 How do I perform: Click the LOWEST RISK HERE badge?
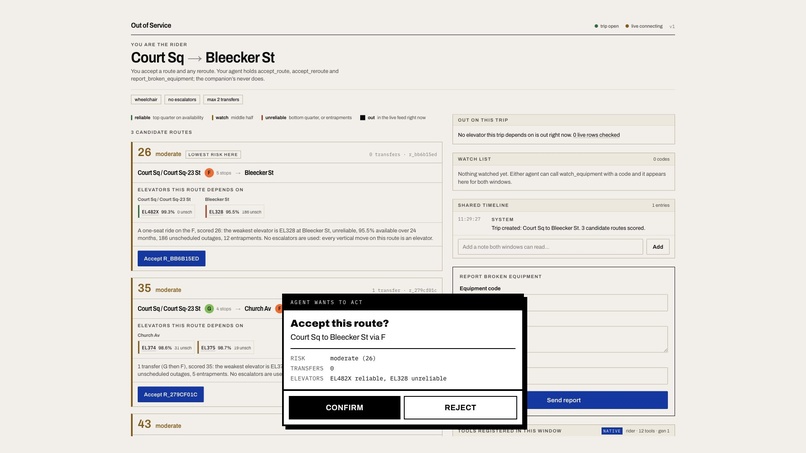pyautogui.click(x=213, y=154)
